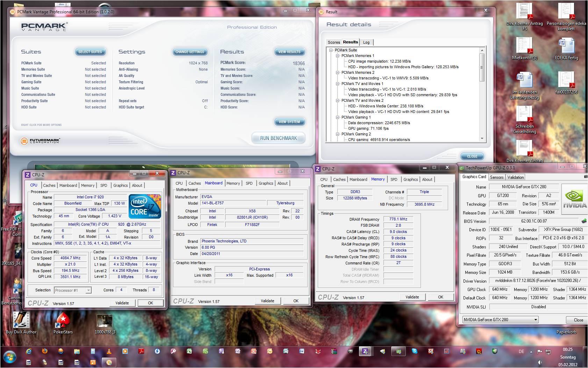Open the WinRAR books icon in taskbar

click(334, 351)
